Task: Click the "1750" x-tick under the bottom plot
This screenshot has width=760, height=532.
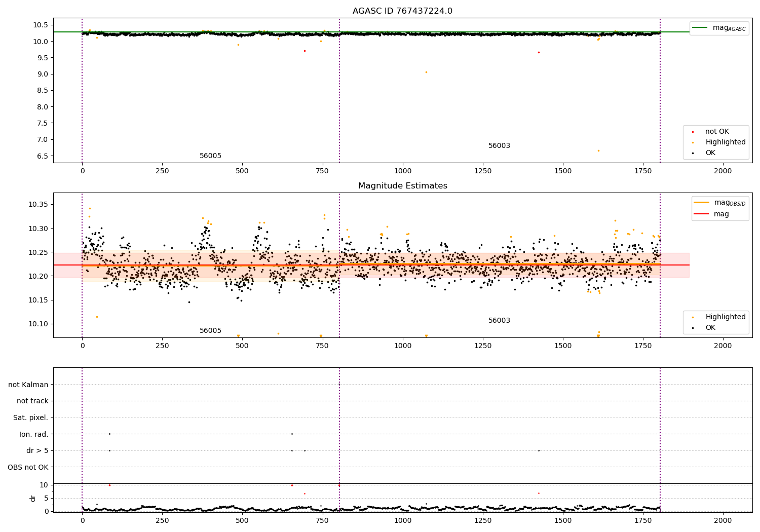Action: tap(643, 521)
